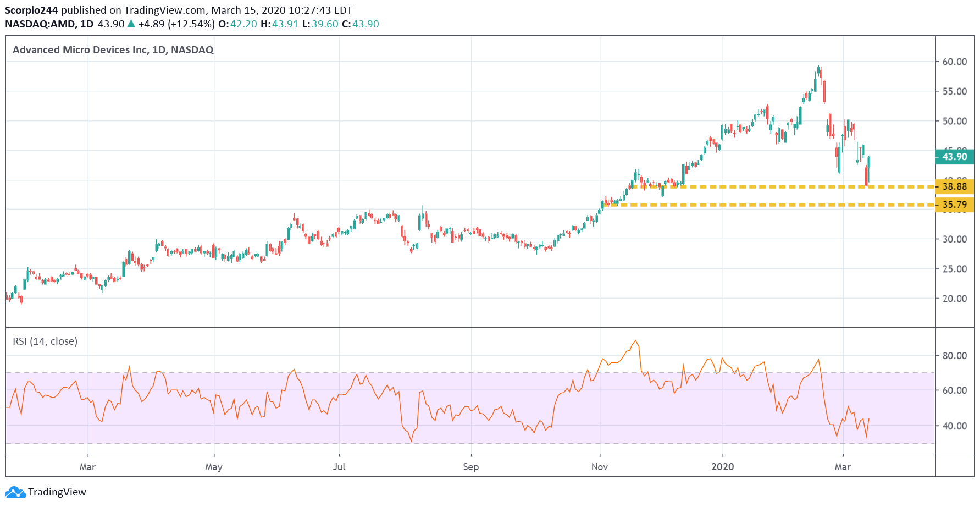Viewport: 980px width, 507px height.
Task: Click the 50.00 price axis label
Action: (955, 121)
